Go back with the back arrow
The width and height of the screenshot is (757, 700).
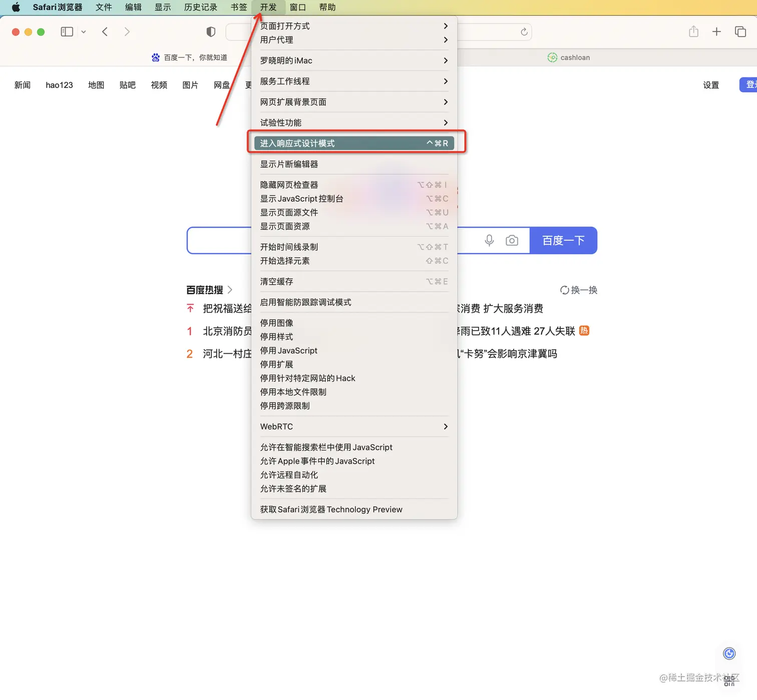[x=105, y=32]
